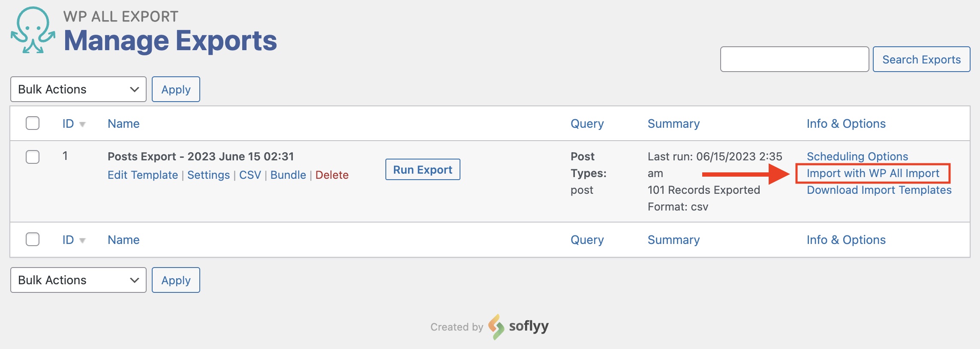Tick the select-all checkbox in footer row

tap(33, 239)
